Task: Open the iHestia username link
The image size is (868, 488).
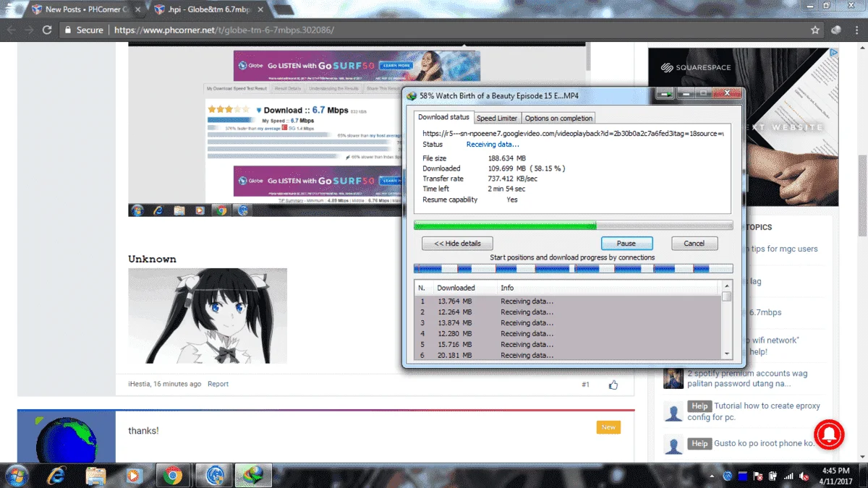Action: [x=139, y=384]
